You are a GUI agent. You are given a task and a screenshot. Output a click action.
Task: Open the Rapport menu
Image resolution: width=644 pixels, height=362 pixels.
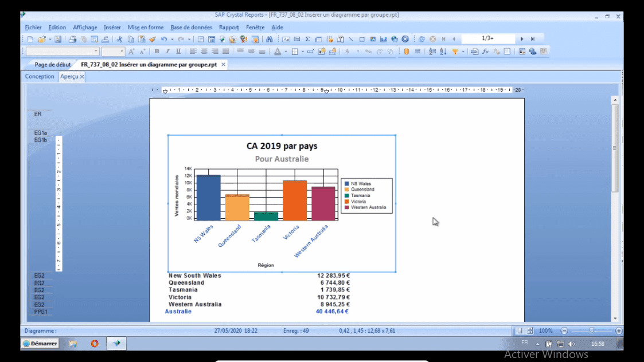click(229, 27)
